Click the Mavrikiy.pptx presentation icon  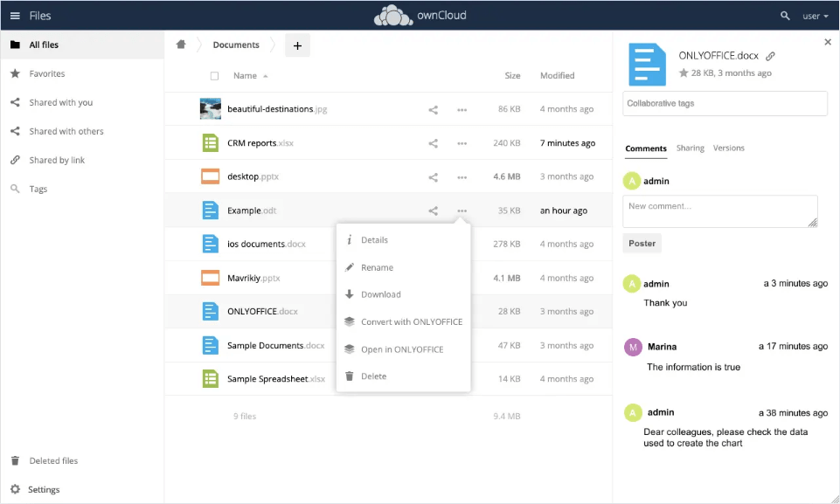tap(210, 278)
